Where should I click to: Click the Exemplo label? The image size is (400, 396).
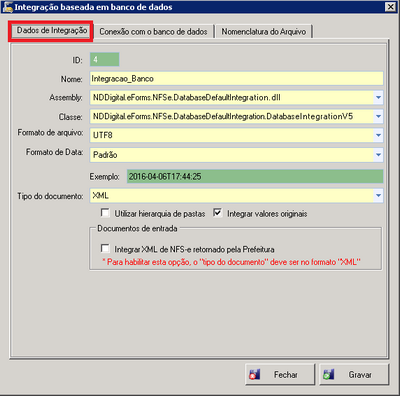pos(104,177)
